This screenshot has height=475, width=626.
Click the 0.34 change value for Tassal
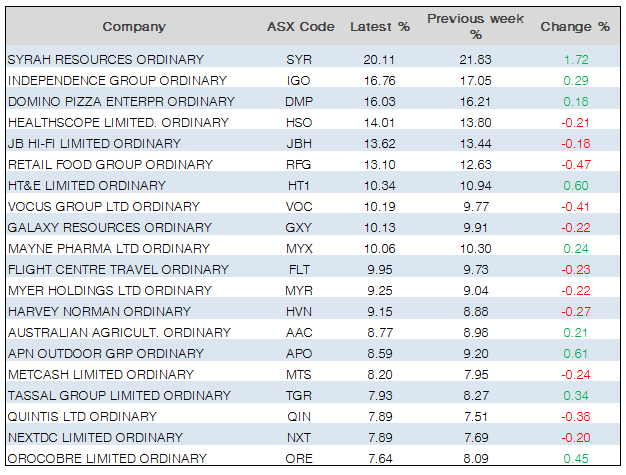(574, 396)
